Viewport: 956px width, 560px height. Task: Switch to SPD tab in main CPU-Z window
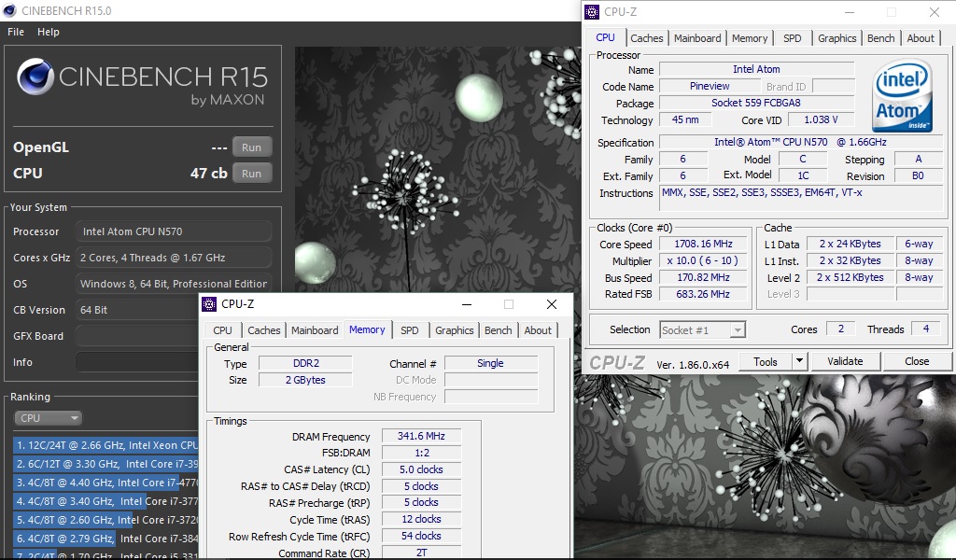(792, 37)
